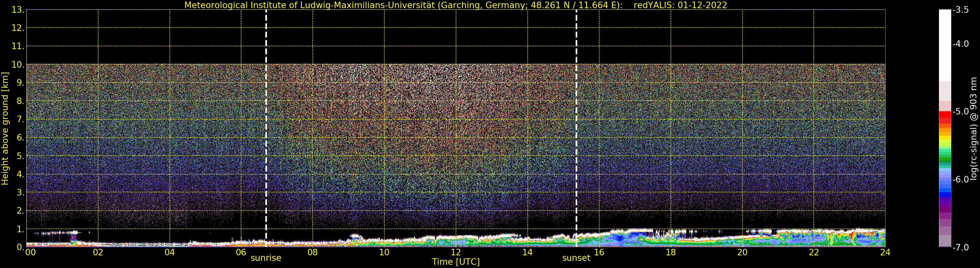Click the height-axis tick label '11.'
Viewport: 980px width, 268px height.
pyautogui.click(x=18, y=47)
